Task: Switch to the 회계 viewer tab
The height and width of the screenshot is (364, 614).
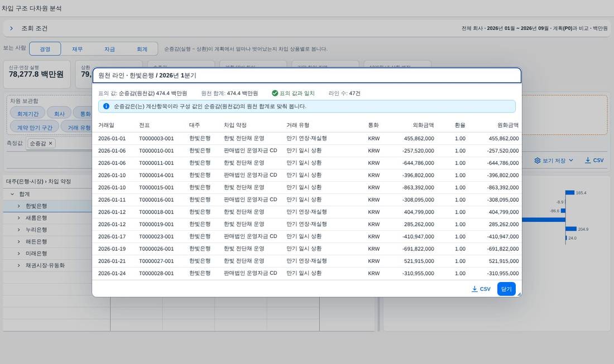Action: (142, 49)
